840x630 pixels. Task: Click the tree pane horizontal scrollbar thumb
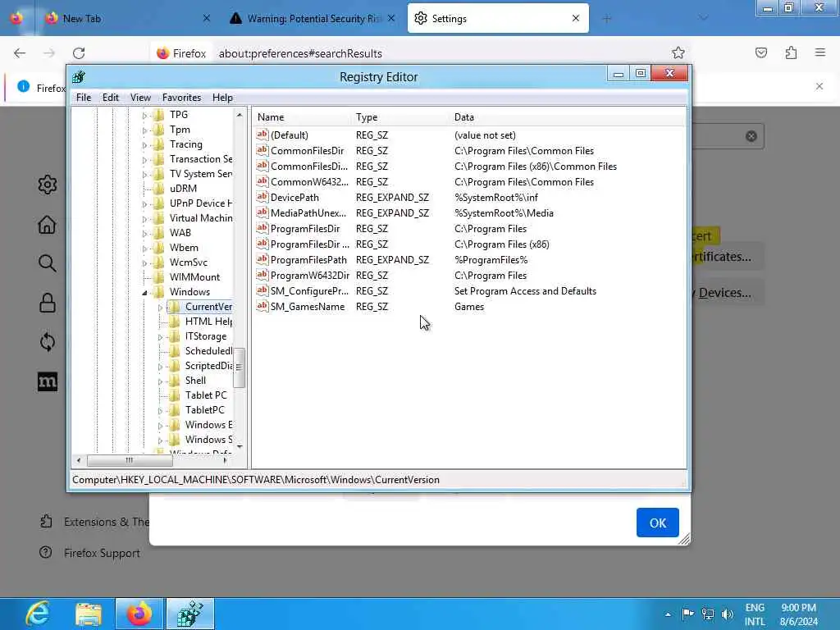[129, 460]
